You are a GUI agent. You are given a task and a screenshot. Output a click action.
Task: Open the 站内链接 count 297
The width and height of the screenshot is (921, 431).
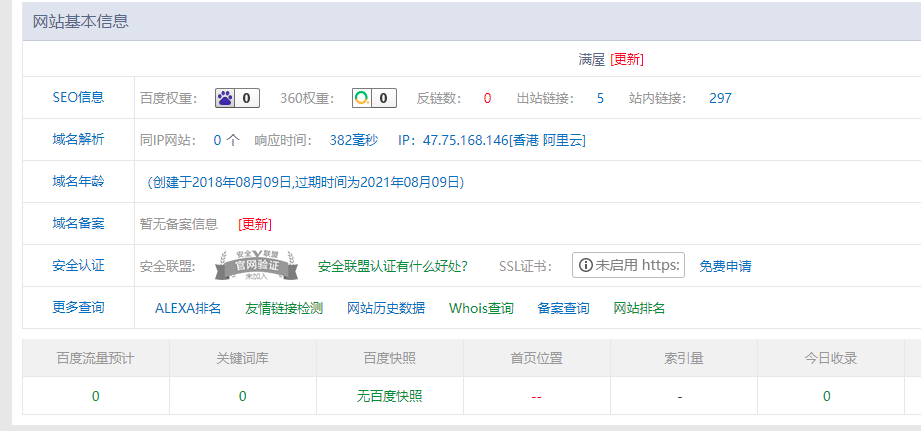click(721, 98)
